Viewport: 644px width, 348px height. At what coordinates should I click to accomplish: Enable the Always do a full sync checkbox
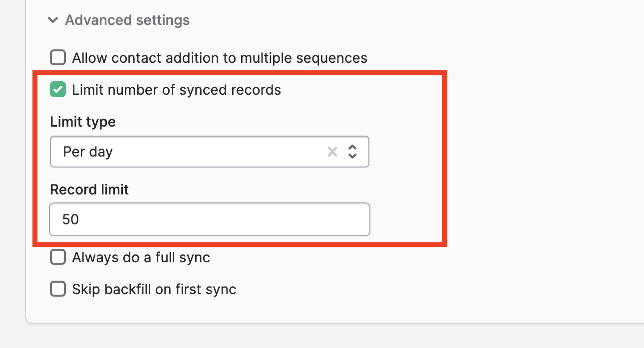click(58, 257)
